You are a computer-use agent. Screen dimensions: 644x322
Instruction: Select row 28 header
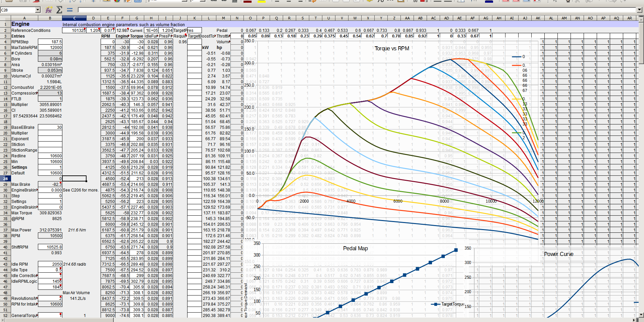5,179
